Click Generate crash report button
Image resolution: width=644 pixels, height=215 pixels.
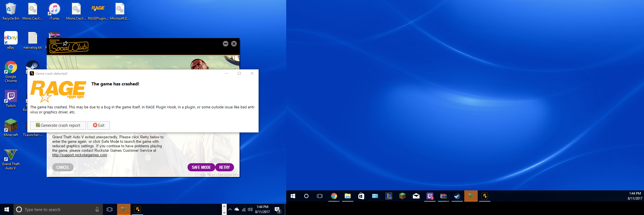click(x=58, y=125)
